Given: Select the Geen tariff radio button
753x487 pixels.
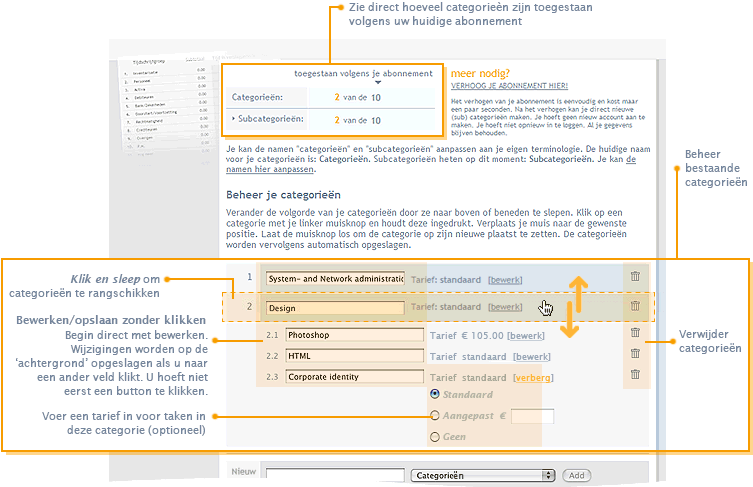Looking at the screenshot, I should click(434, 436).
